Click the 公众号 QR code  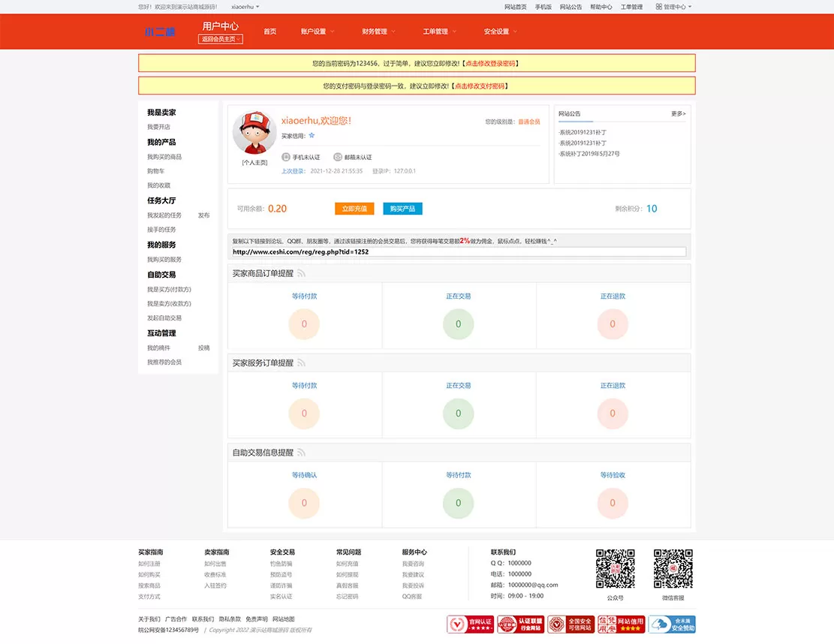[x=615, y=568]
